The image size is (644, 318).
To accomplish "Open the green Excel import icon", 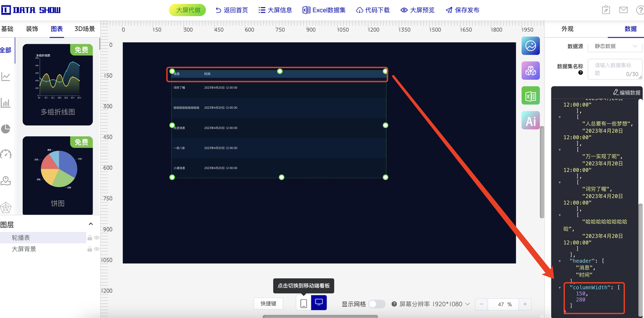I will (x=531, y=96).
